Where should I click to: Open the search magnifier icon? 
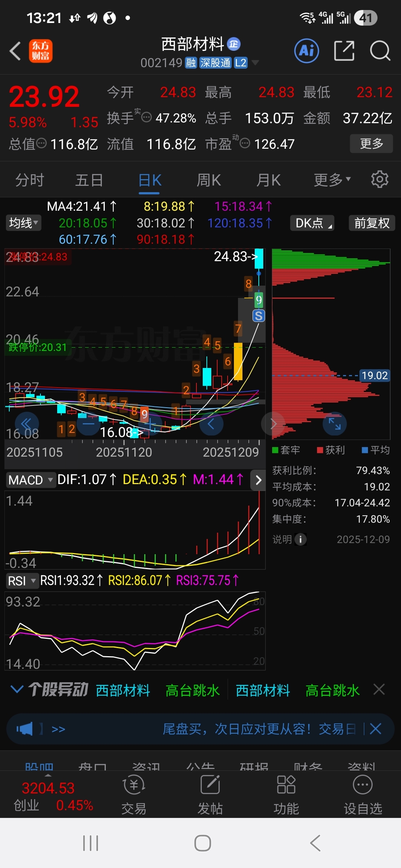point(380,50)
